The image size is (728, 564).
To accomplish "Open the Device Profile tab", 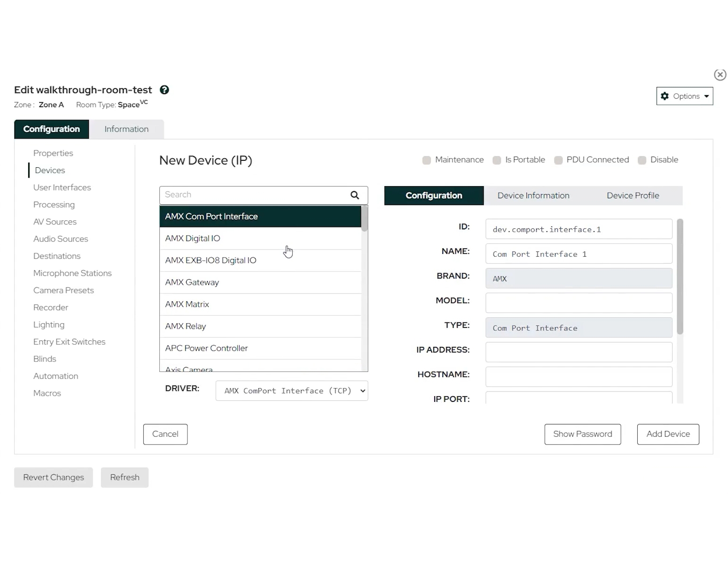I will (x=633, y=196).
